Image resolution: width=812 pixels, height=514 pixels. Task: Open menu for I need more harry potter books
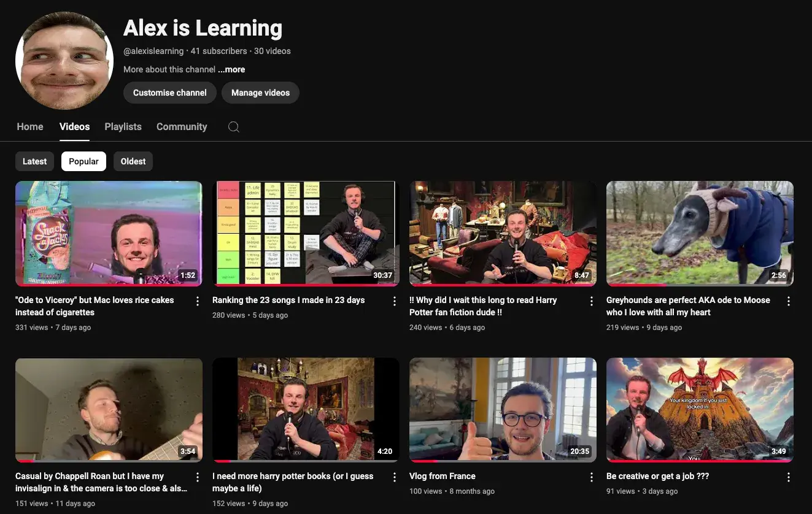pos(395,477)
